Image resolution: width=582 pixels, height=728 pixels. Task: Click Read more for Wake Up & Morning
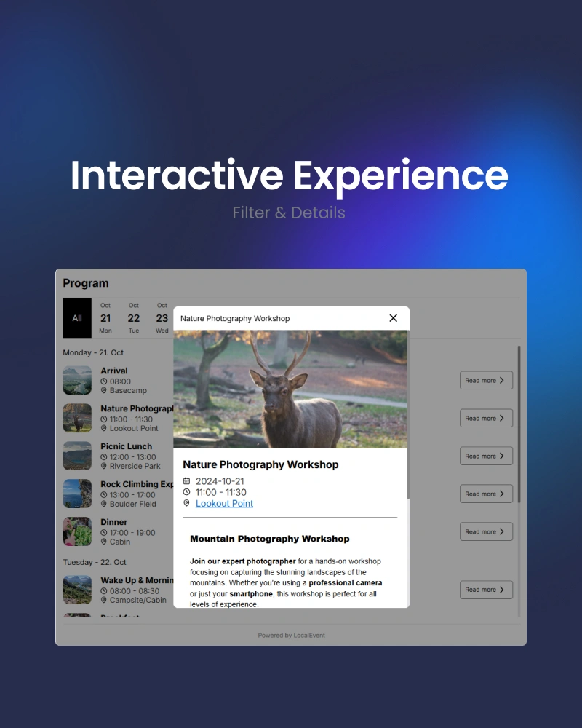coord(486,590)
